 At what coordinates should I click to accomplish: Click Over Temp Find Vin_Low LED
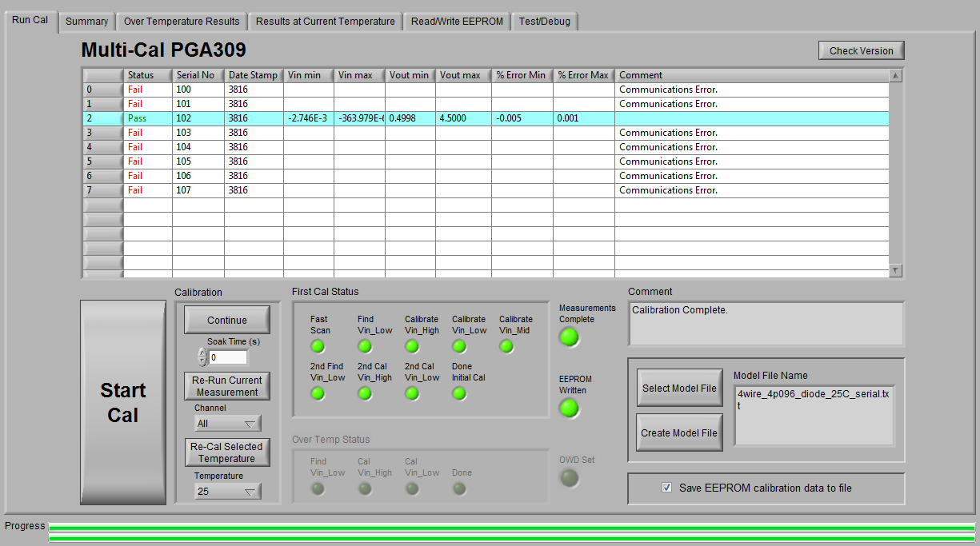(318, 488)
